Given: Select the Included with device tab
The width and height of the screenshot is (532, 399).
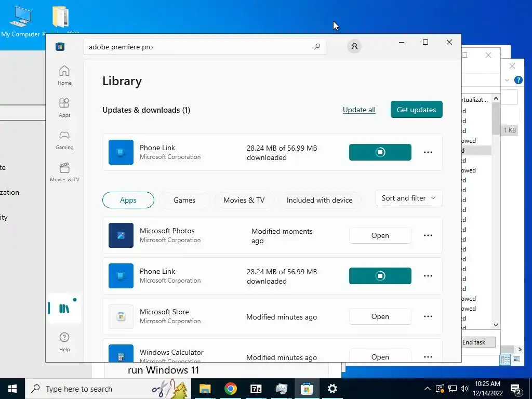Looking at the screenshot, I should tap(320, 200).
